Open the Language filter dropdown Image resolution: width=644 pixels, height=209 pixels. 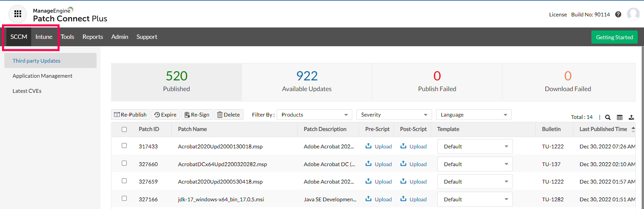tap(474, 115)
